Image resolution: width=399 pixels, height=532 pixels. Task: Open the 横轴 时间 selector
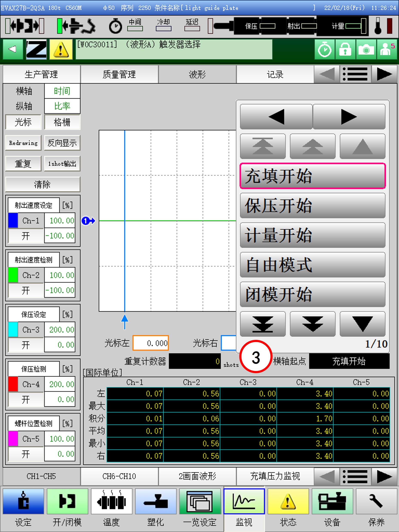[62, 91]
